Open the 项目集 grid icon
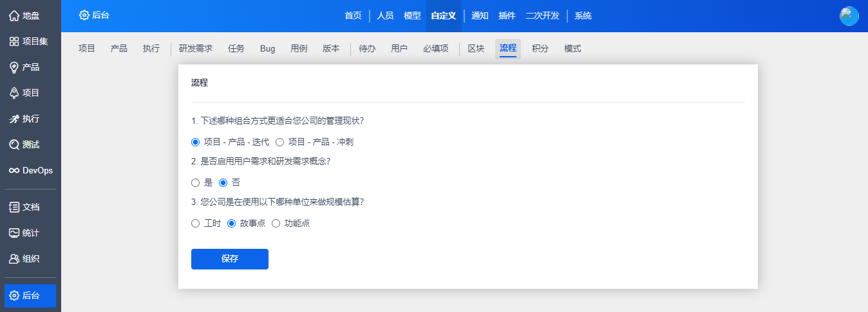The width and height of the screenshot is (868, 312). tap(14, 41)
